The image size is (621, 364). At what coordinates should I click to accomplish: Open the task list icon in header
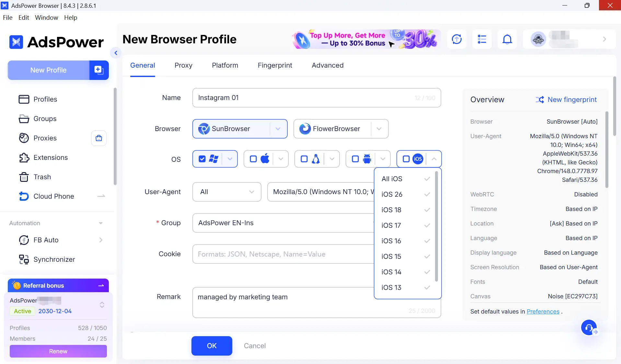click(482, 39)
